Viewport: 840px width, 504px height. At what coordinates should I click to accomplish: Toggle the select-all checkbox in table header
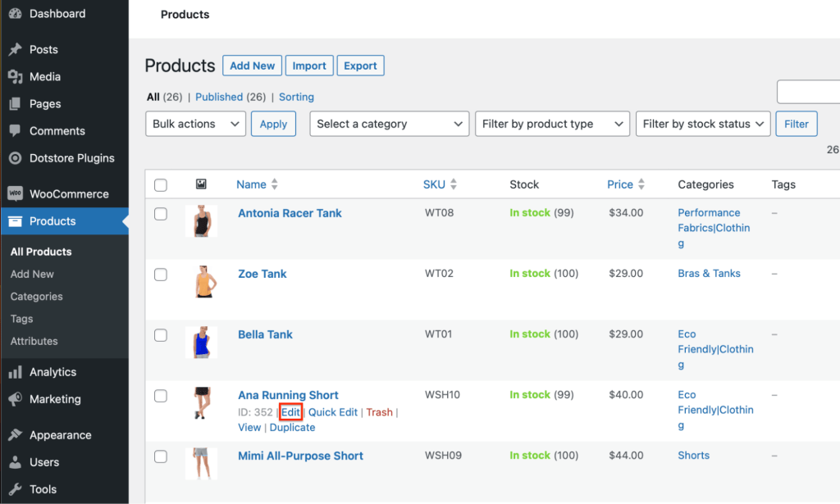[x=161, y=185]
